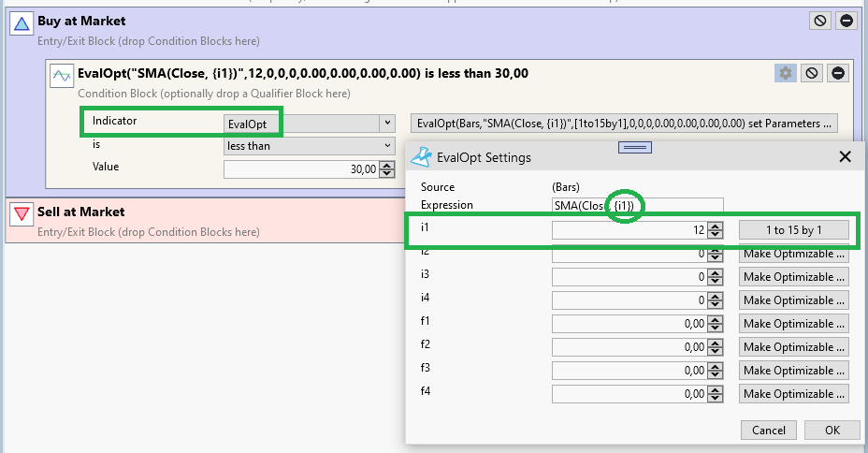The height and width of the screenshot is (453, 868).
Task: Click the EvalOpt condition wave icon
Action: tap(62, 77)
